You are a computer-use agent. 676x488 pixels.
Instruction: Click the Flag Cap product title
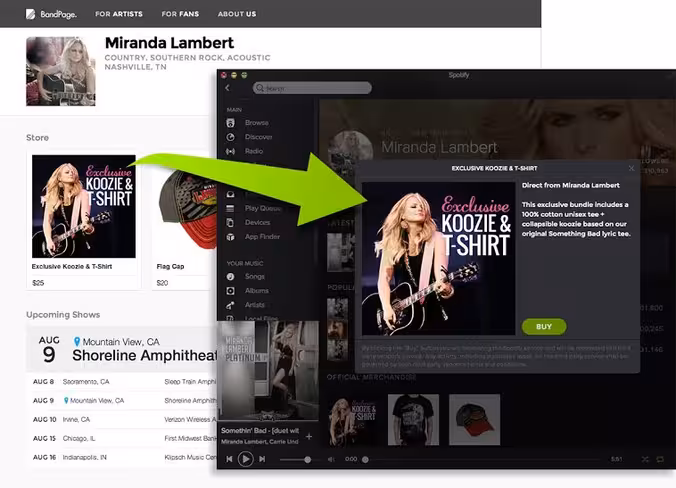point(170,266)
